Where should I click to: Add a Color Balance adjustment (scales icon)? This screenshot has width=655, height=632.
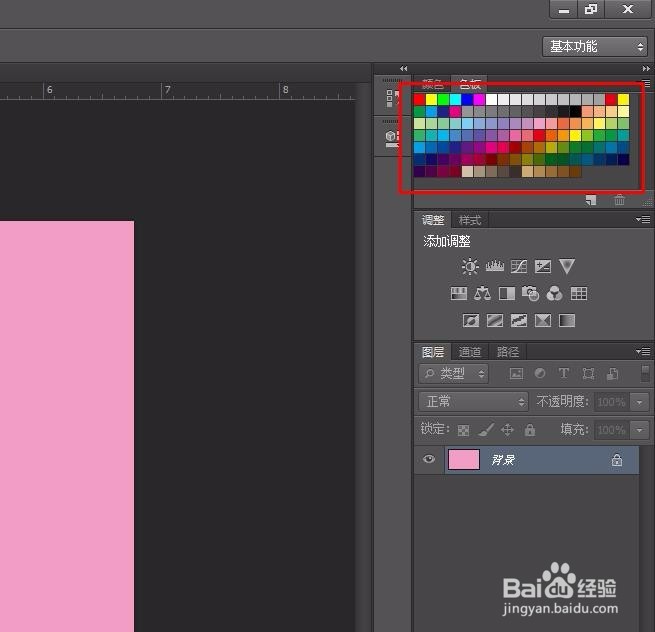coord(482,293)
